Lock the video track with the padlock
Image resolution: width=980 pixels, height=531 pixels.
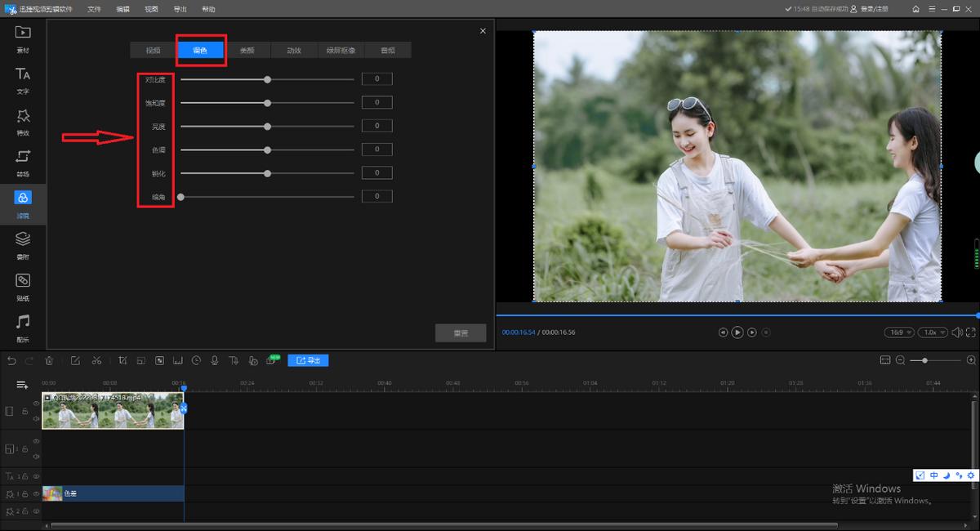tap(24, 411)
